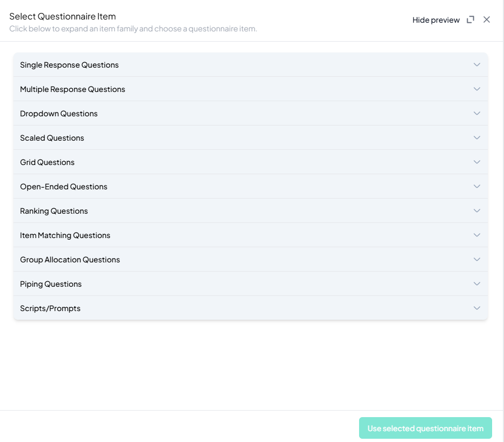
Task: Expand the Single Response Questions family
Action: [69, 65]
